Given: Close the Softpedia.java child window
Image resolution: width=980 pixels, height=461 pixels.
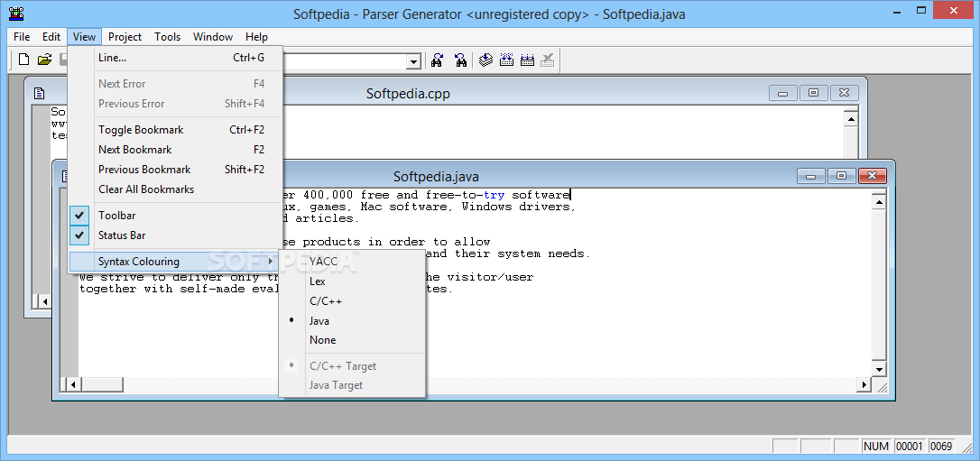Looking at the screenshot, I should 873,176.
